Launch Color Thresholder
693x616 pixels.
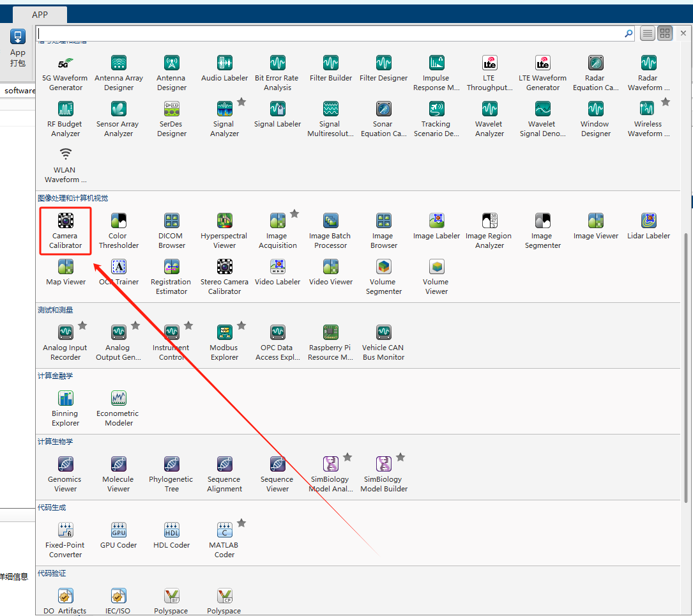point(118,231)
